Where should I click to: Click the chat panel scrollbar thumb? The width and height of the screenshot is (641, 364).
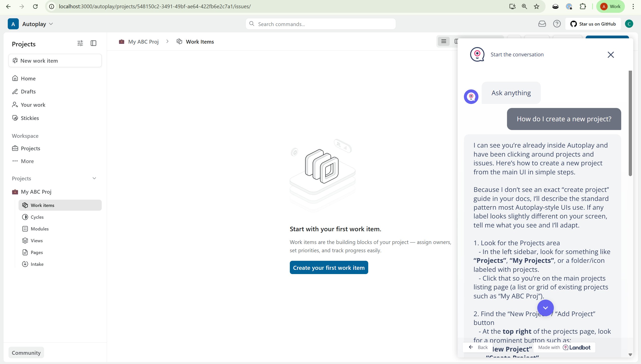pos(630,123)
